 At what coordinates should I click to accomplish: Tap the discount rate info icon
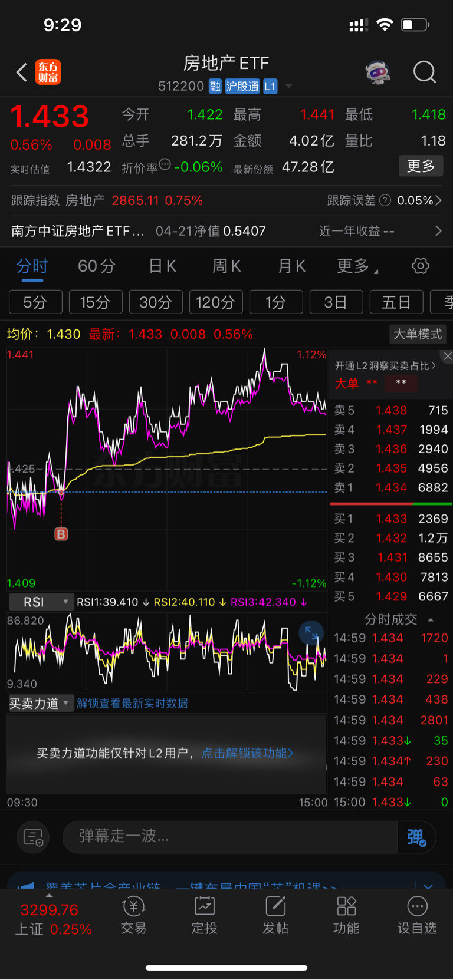[165, 164]
